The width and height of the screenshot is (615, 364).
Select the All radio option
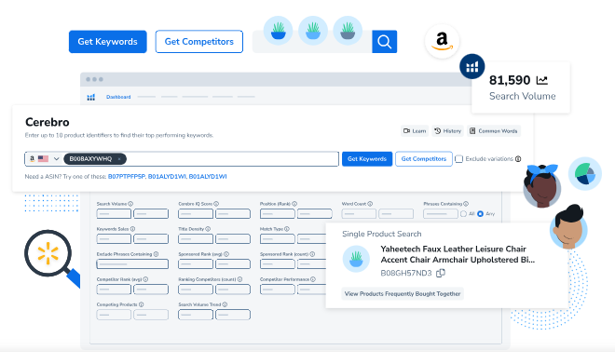(464, 213)
